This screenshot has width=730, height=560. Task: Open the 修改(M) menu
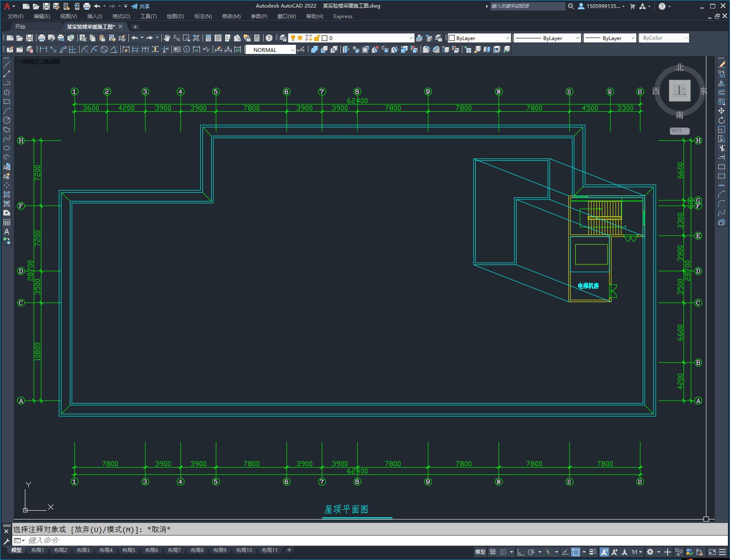tap(231, 16)
